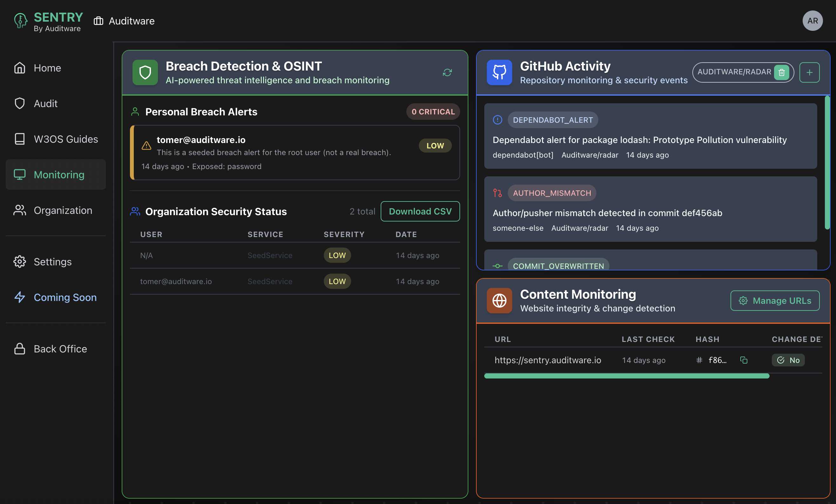836x504 pixels.
Task: Click the COMMIT_OVERWRITTEN tag
Action: 558,265
